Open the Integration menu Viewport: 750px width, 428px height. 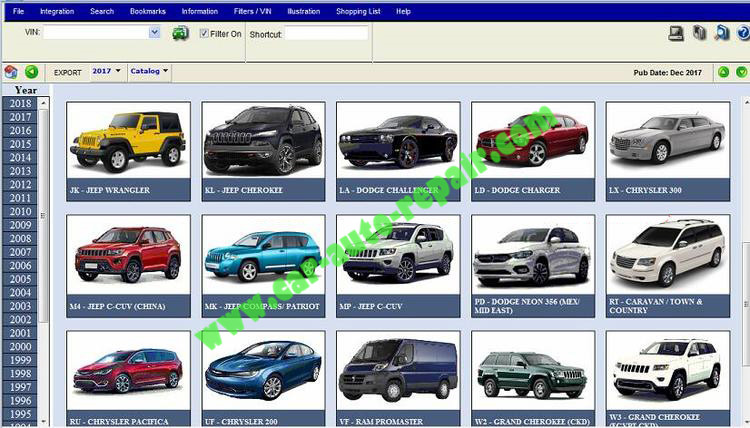coord(57,11)
